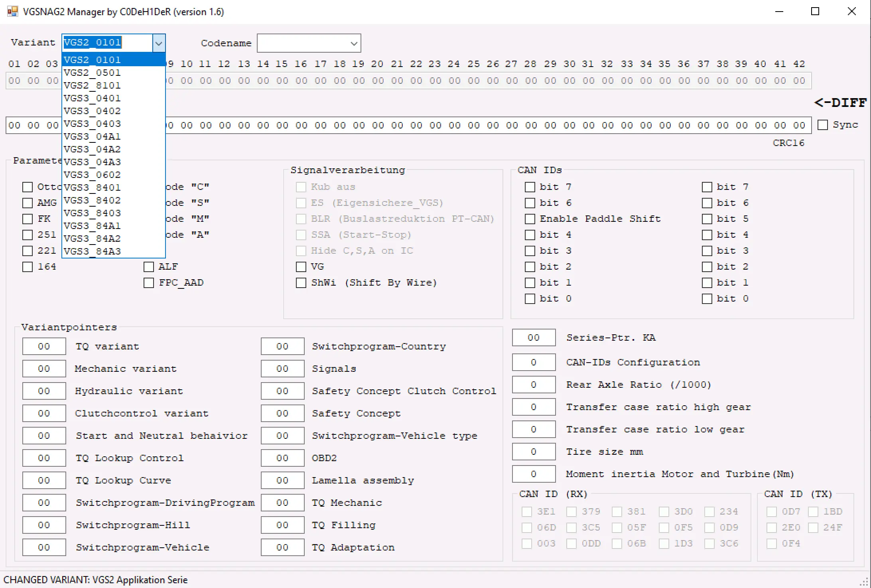Pick VGS3_84A3 from the variant list
Image resolution: width=871 pixels, height=588 pixels.
coord(114,251)
